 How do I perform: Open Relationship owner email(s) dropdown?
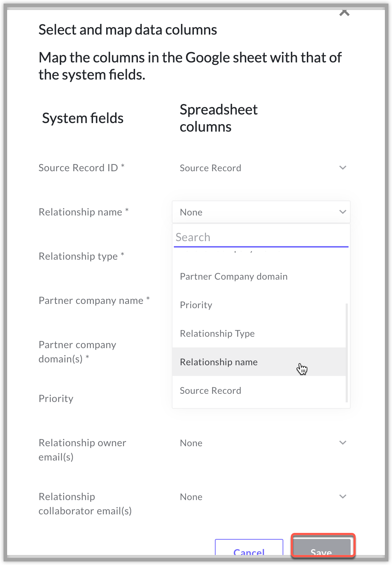[260, 443]
